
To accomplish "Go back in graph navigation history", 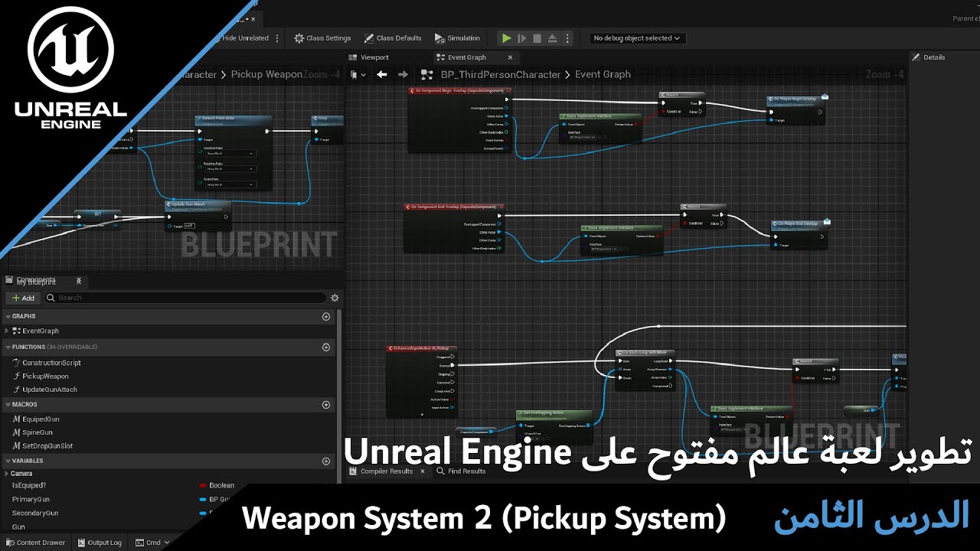I will pyautogui.click(x=381, y=74).
